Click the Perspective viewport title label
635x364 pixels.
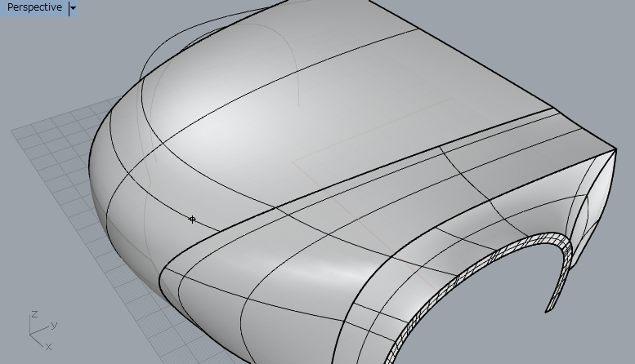pos(34,7)
